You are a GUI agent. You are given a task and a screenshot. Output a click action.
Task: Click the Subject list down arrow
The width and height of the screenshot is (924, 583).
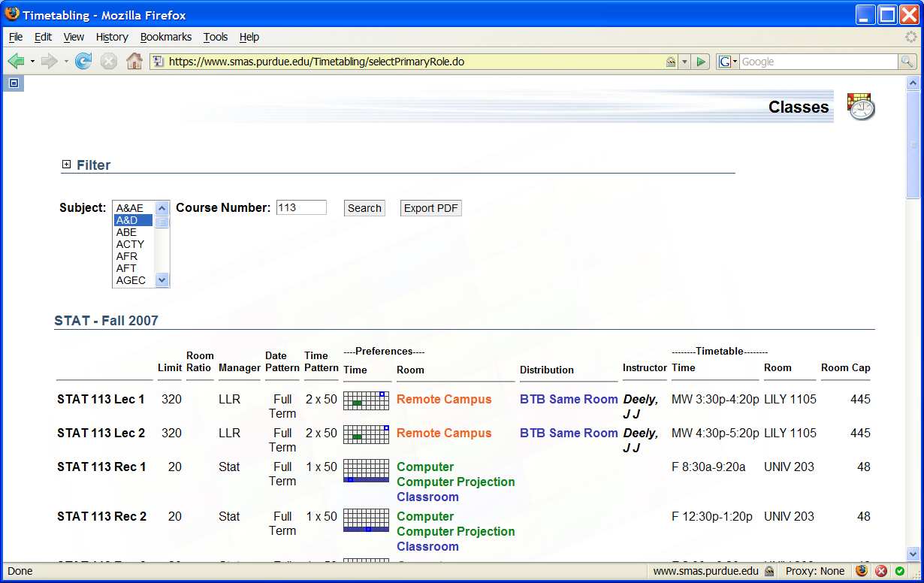[162, 280]
